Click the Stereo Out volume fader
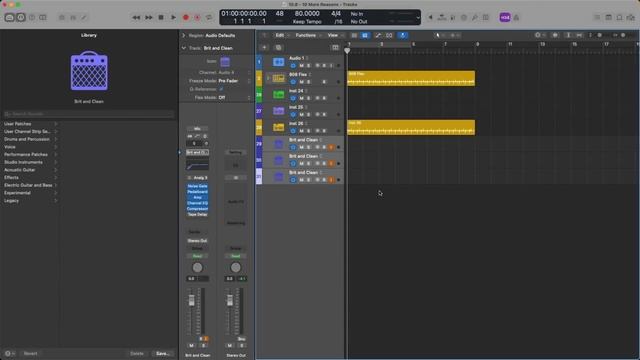Viewport: 640px width, 360px height. 230,301
